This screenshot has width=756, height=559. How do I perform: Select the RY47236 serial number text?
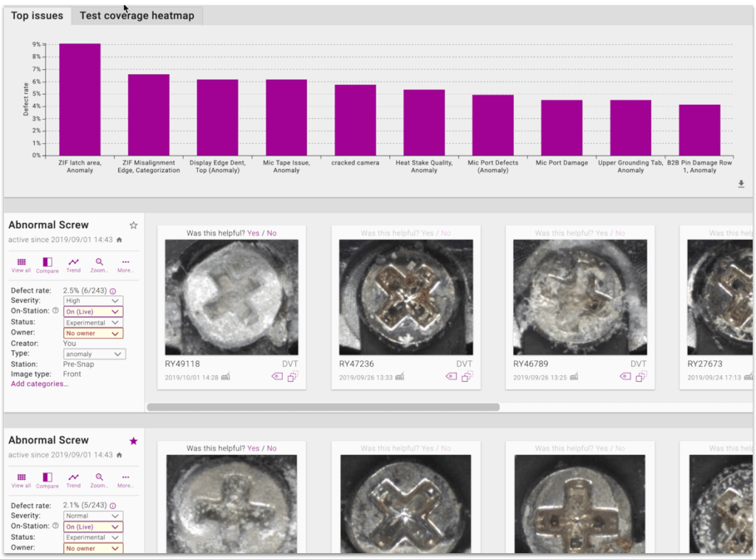coord(357,363)
